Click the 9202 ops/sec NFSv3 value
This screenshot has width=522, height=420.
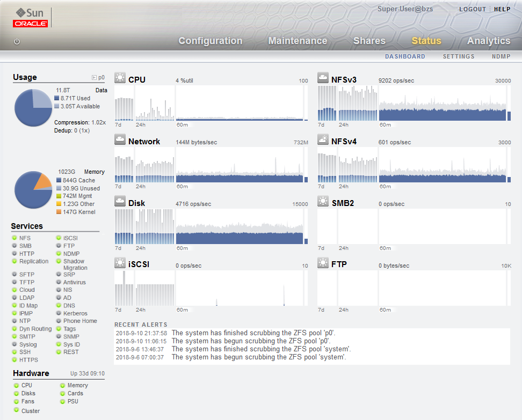point(396,80)
